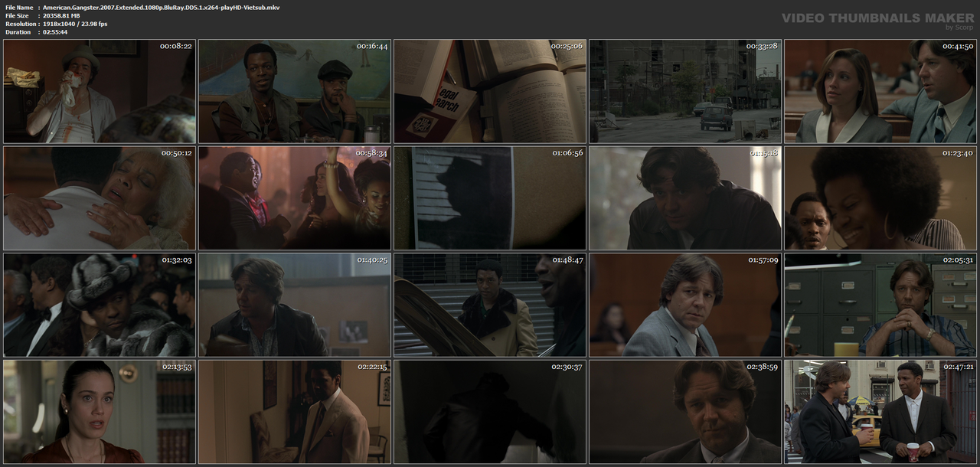This screenshot has width=980, height=467.
Task: Select the thumbnail stamped 01:23:40
Action: [x=880, y=198]
